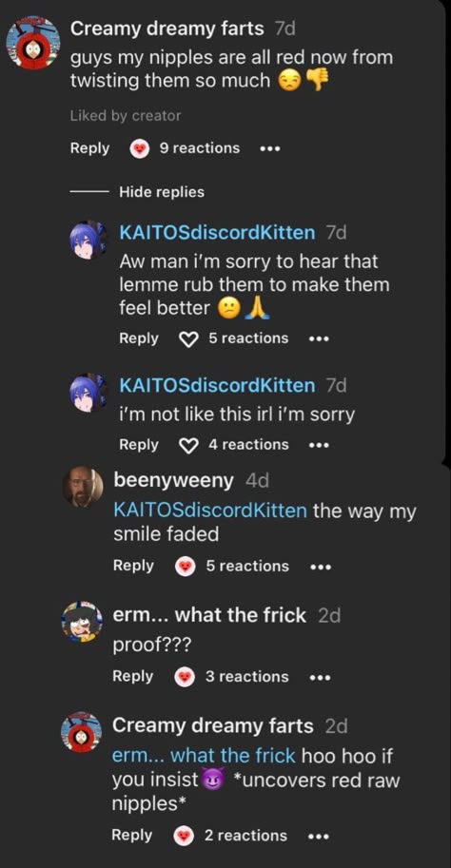This screenshot has height=868, width=451.
Task: Open three-dot menu on beenyweeny's comment
Action: (x=321, y=567)
